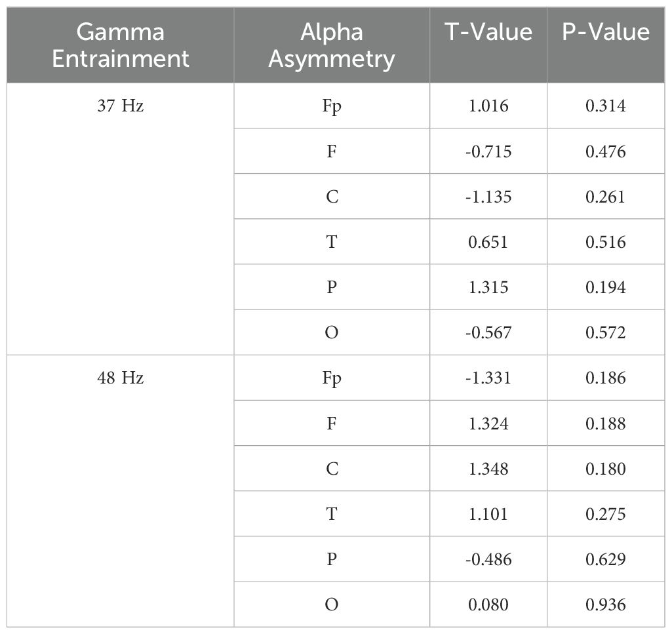Click the T-Value header cell

click(488, 45)
